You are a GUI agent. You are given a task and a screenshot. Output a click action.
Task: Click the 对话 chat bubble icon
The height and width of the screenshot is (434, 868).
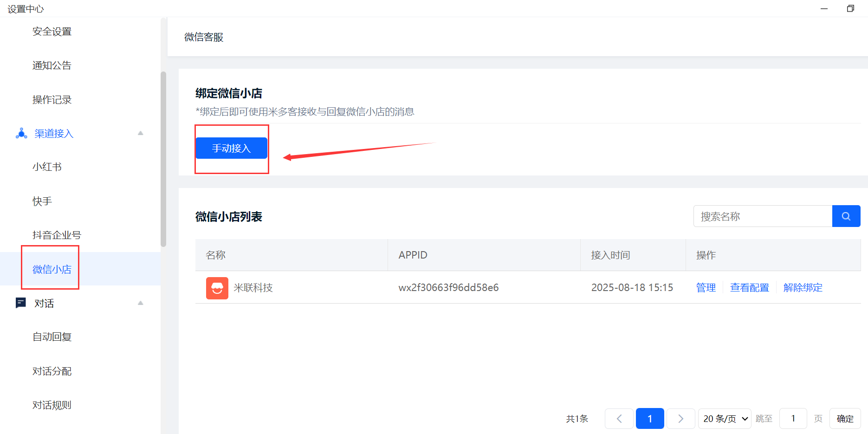point(21,303)
